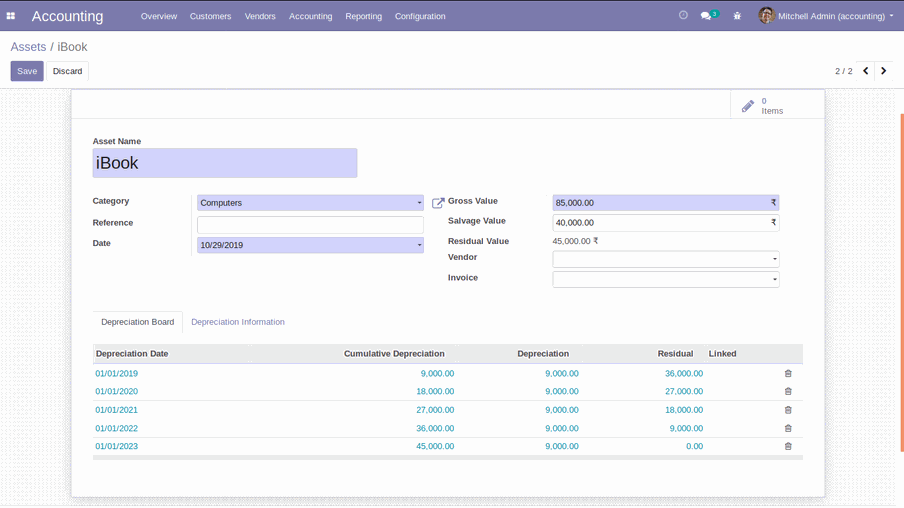The width and height of the screenshot is (904, 508).
Task: Delete the 01/01/2022 depreciation line
Action: (x=788, y=428)
